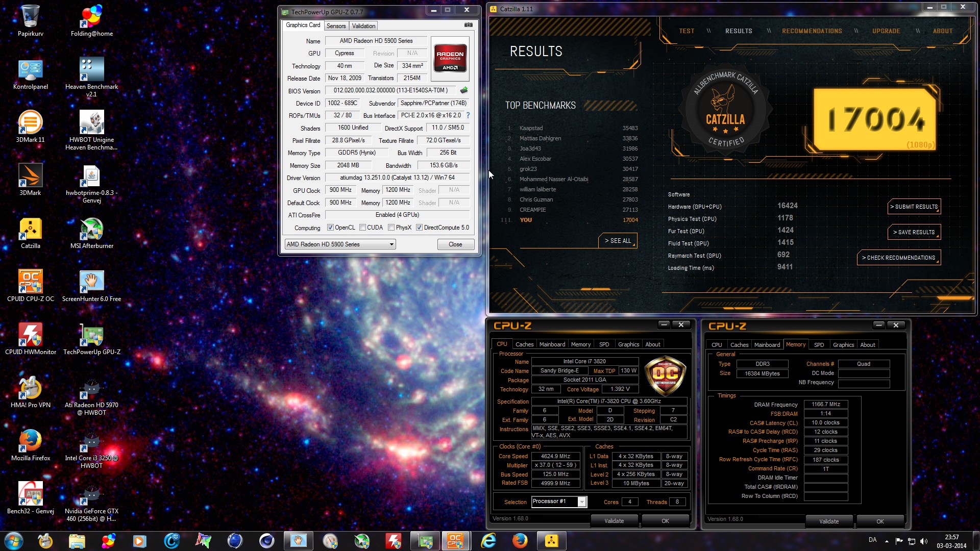Viewport: 980px width, 551px height.
Task: Expand the Processor #1 selection dropdown
Action: (581, 502)
